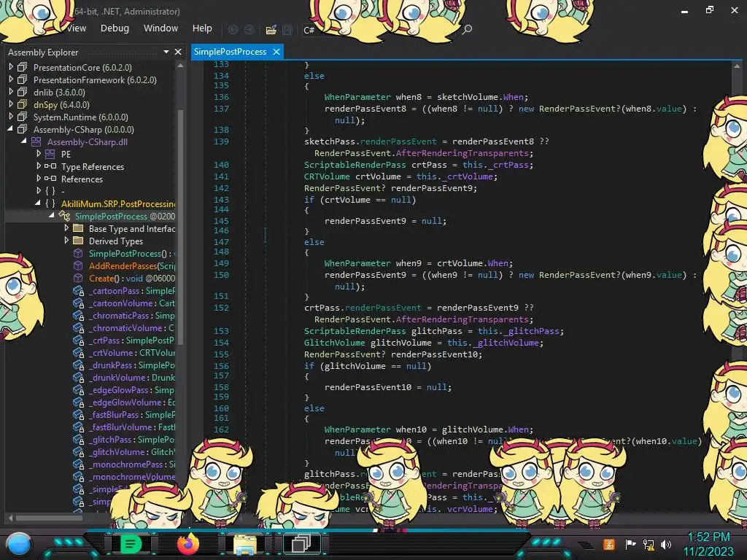Expand the Derived Types folder
This screenshot has width=747, height=560.
[x=66, y=241]
